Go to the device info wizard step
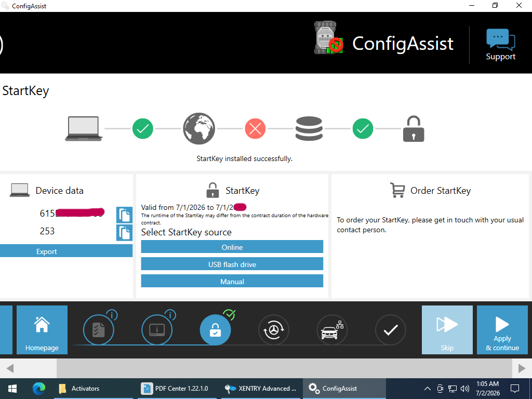 157,330
